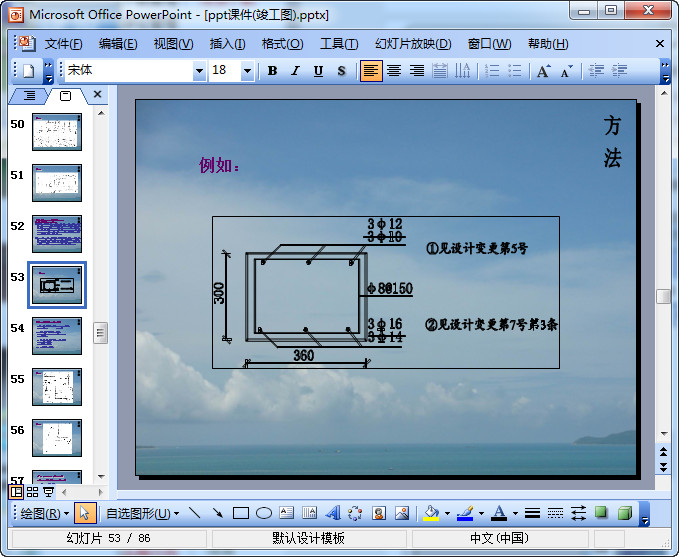679x557 pixels.
Task: Select the Rectangle drawing tool
Action: (x=240, y=514)
